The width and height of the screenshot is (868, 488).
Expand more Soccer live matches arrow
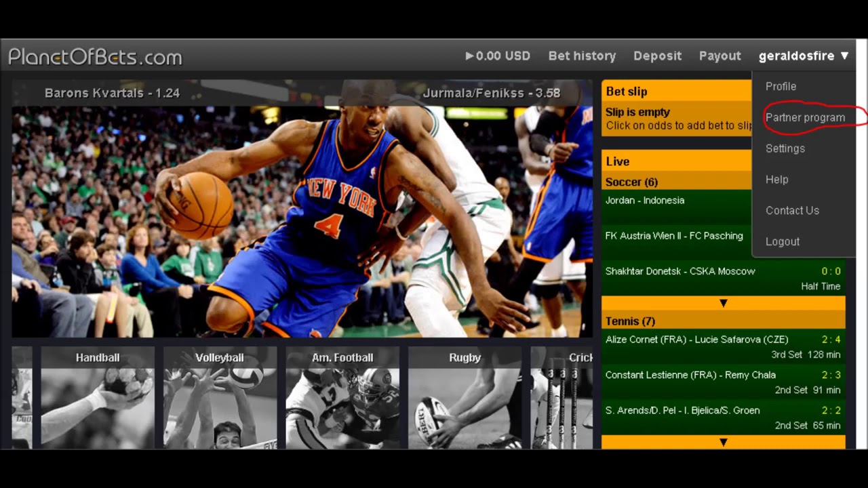[x=723, y=303]
